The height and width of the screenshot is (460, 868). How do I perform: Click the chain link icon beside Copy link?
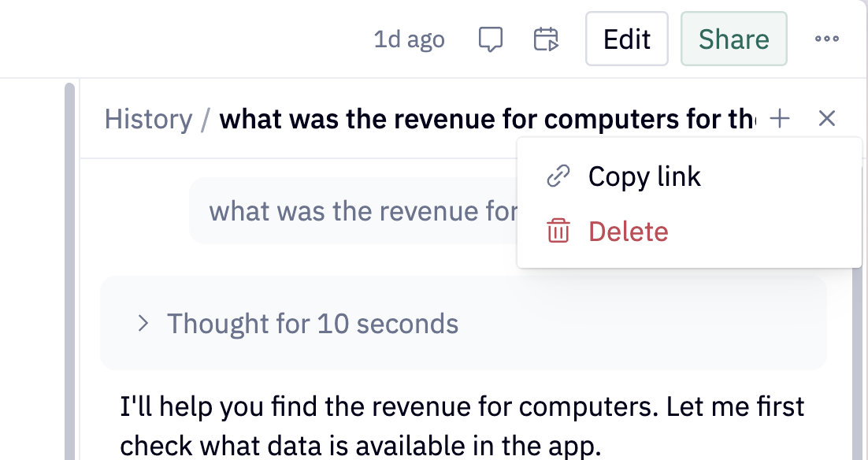click(x=558, y=176)
